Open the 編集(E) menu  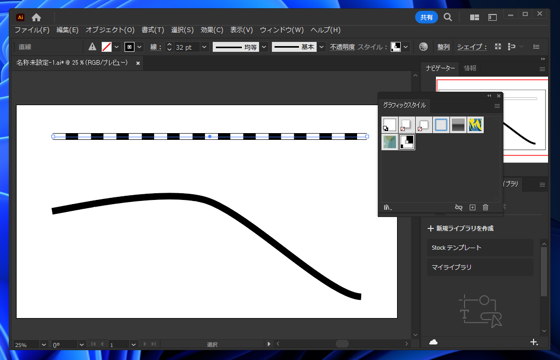pyautogui.click(x=67, y=30)
